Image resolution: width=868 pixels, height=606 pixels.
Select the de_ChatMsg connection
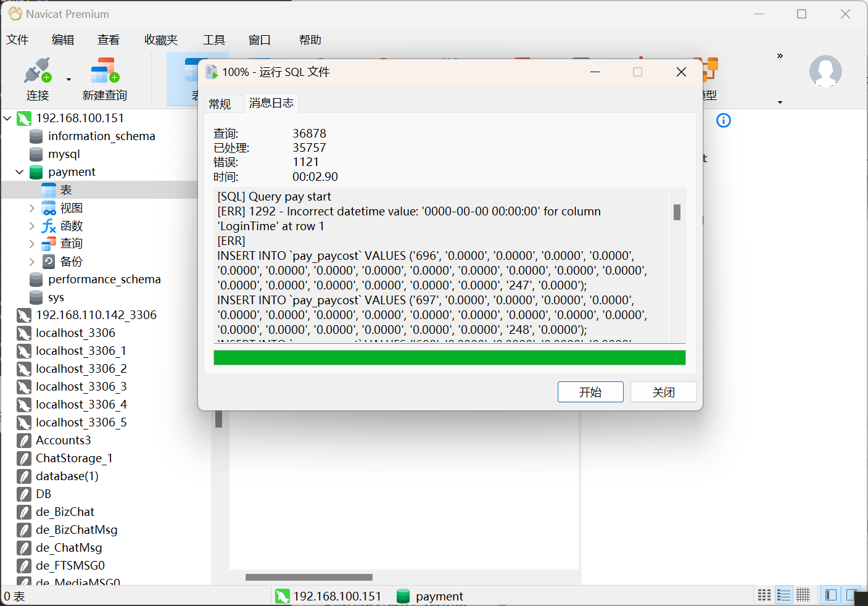68,548
